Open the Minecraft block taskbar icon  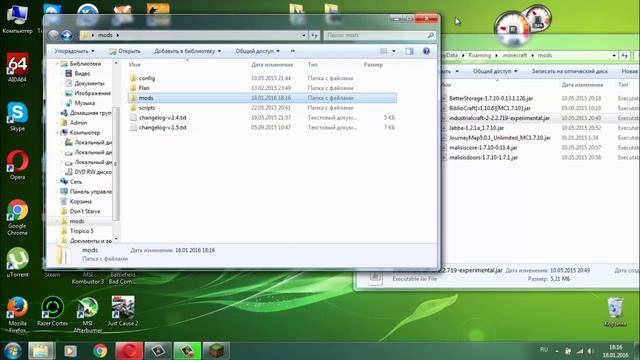216,351
